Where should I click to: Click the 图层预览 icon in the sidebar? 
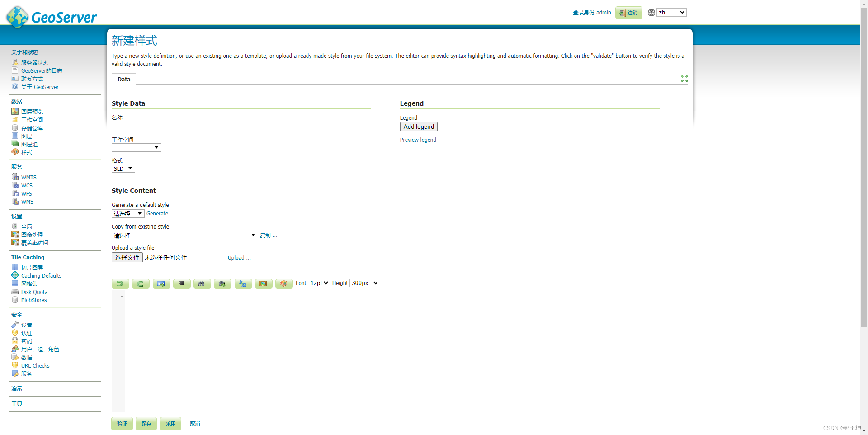pos(15,112)
